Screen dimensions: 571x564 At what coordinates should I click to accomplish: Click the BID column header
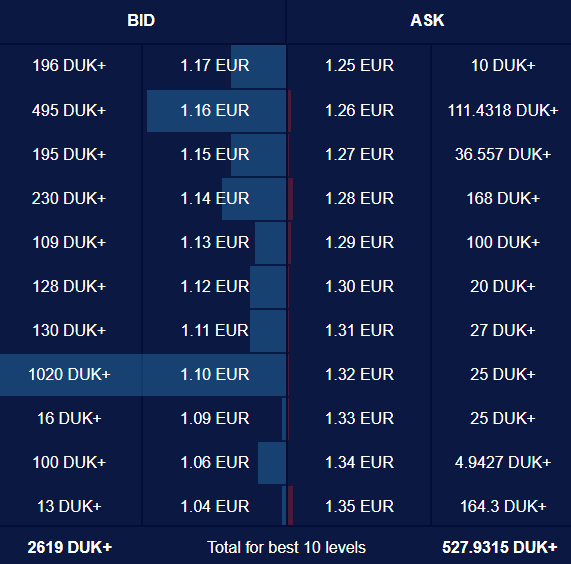pyautogui.click(x=141, y=20)
